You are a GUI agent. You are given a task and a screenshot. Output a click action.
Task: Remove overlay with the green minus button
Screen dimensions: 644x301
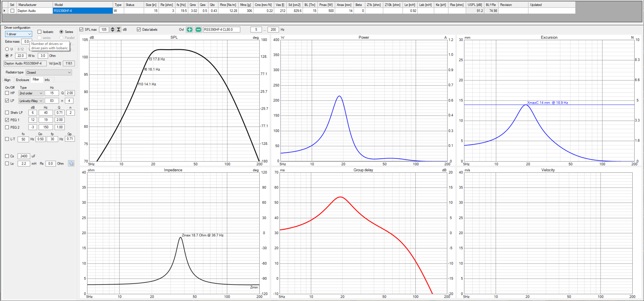[198, 30]
